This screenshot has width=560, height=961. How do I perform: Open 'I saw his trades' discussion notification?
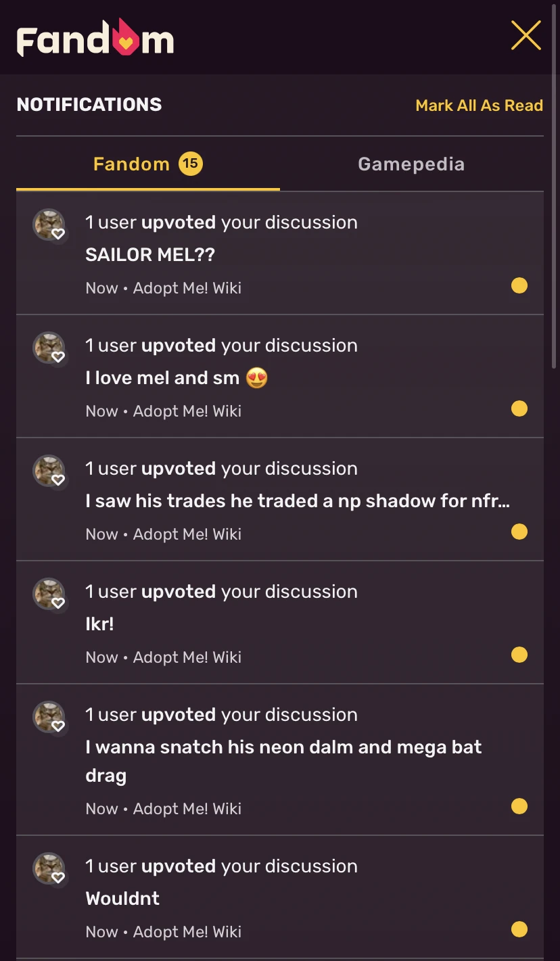click(298, 501)
